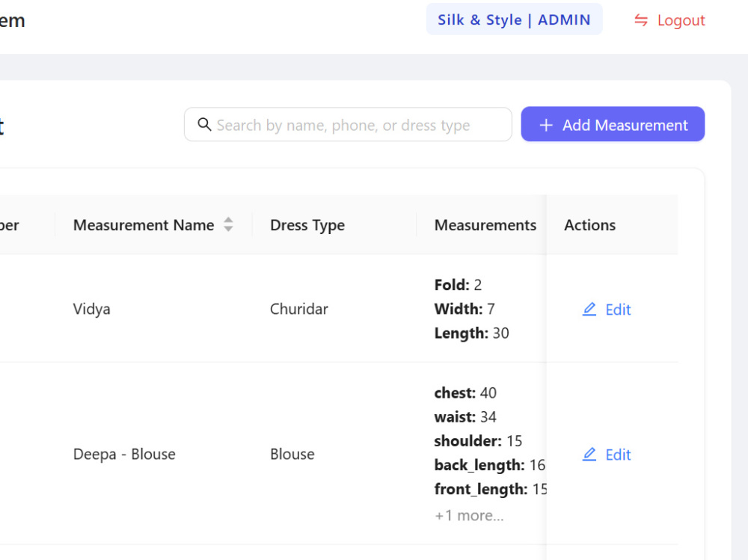Edit the Deepa - Blouse measurement entry
This screenshot has width=748, height=560.
point(607,455)
